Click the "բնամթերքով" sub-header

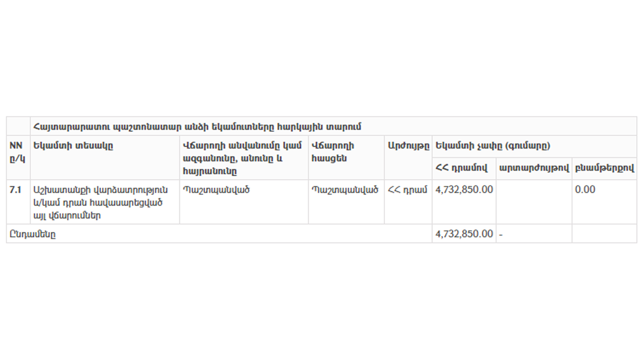click(x=604, y=168)
